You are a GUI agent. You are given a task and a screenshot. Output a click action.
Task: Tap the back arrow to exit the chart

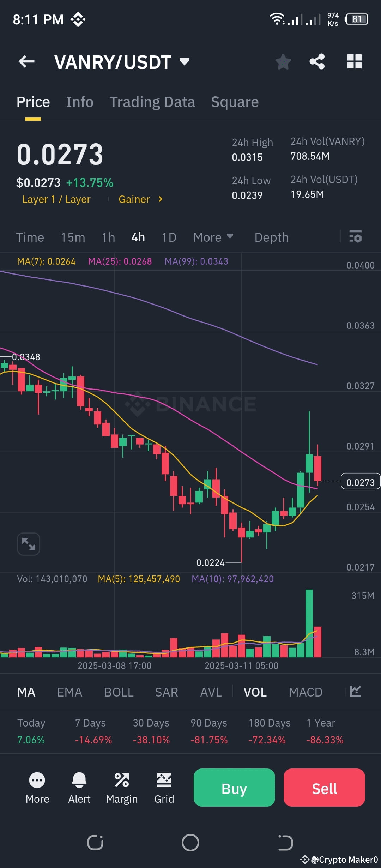[x=26, y=61]
